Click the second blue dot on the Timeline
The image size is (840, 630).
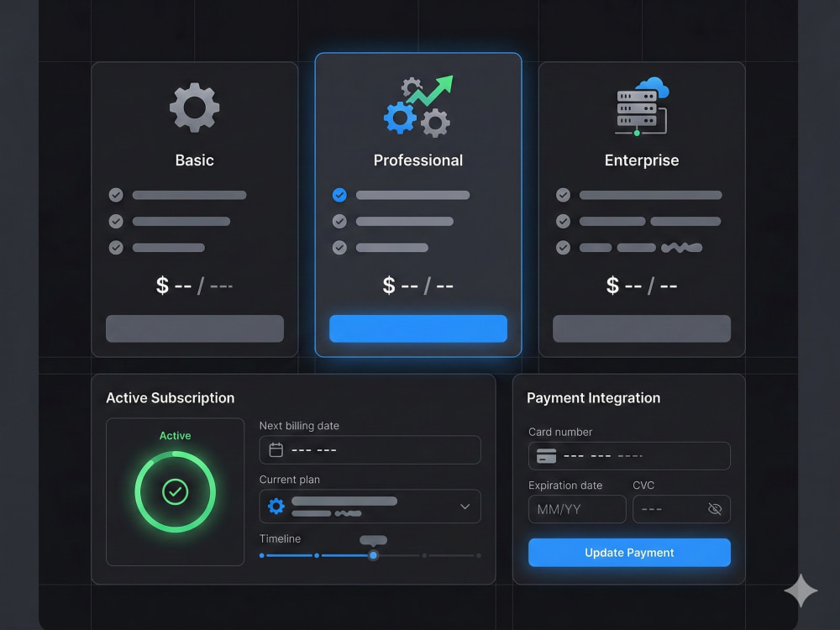click(x=317, y=555)
